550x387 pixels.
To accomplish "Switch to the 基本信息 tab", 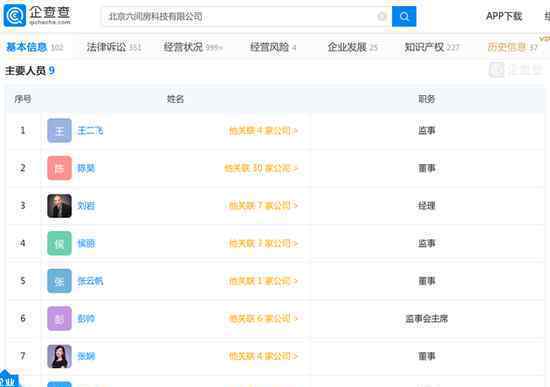I will click(34, 47).
